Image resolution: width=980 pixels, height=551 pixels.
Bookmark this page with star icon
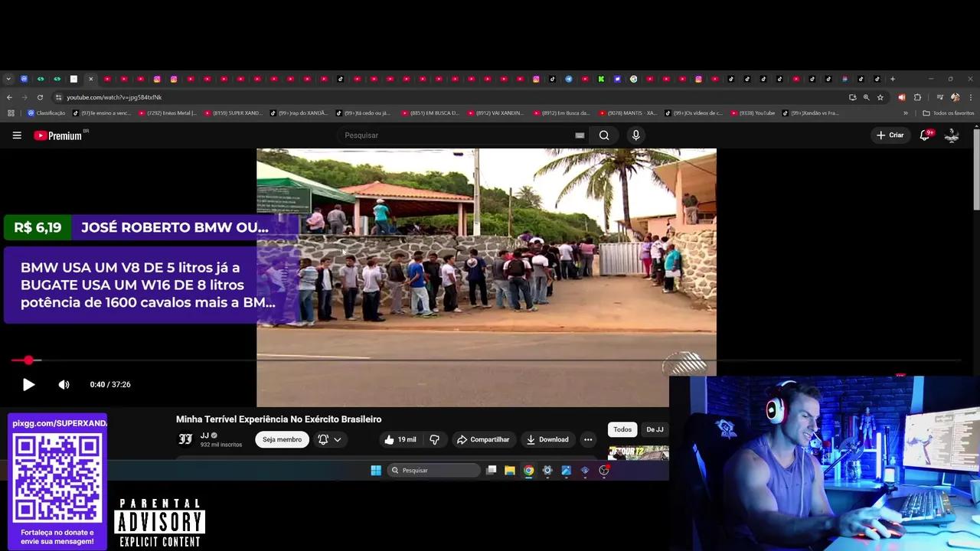tap(880, 97)
